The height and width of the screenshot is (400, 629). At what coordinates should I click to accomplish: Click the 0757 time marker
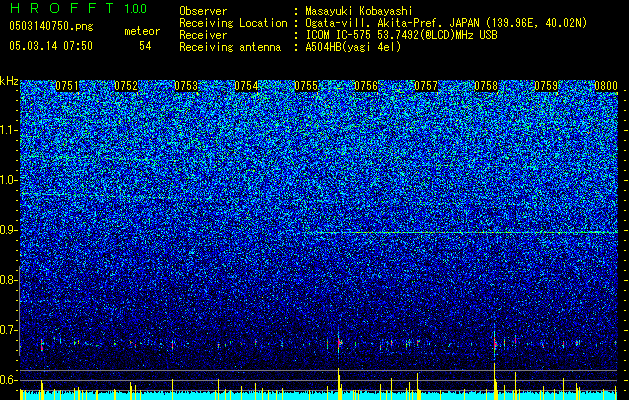click(426, 86)
